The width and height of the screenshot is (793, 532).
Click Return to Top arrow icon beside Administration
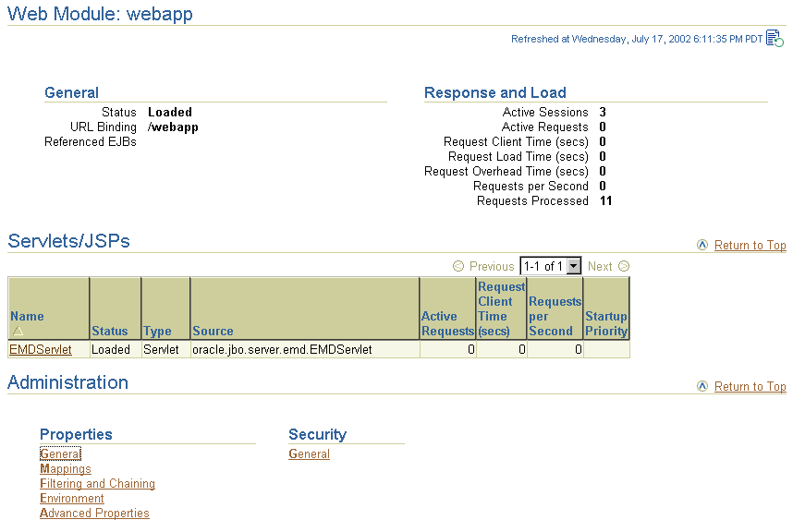[702, 387]
